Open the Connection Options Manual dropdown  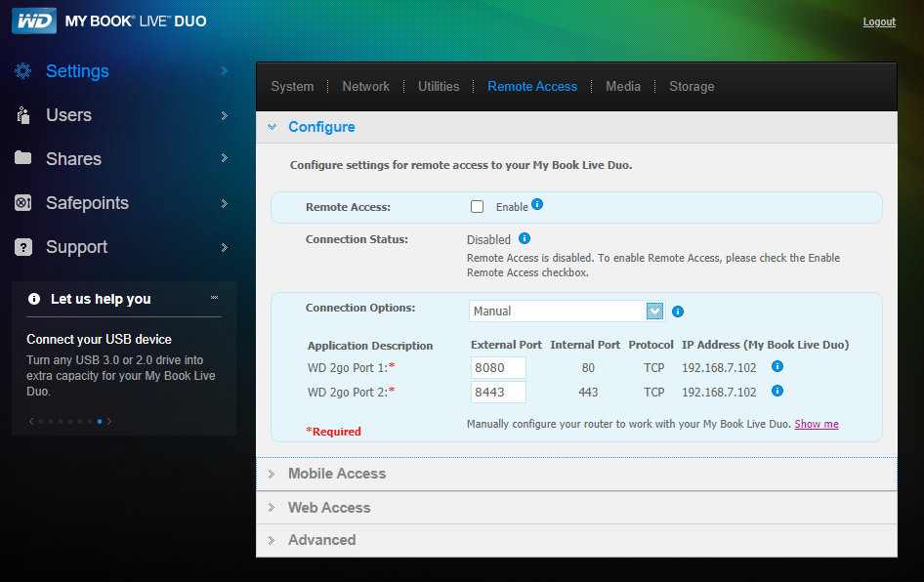[x=567, y=312]
